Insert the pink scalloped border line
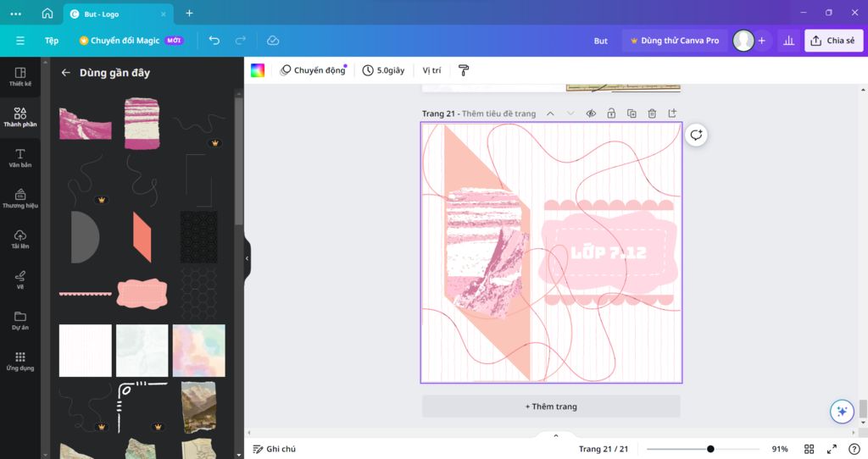This screenshot has width=868, height=459. (x=86, y=294)
